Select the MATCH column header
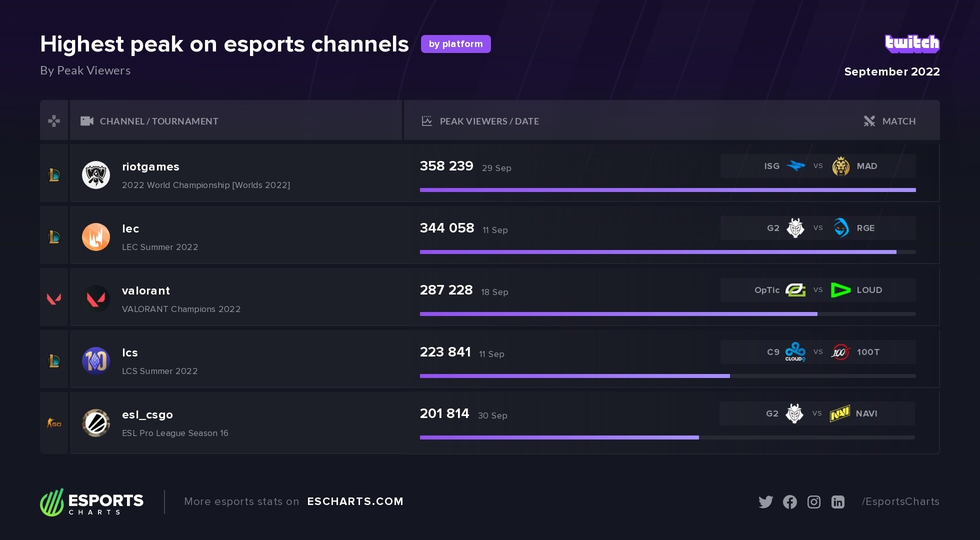 pos(898,121)
